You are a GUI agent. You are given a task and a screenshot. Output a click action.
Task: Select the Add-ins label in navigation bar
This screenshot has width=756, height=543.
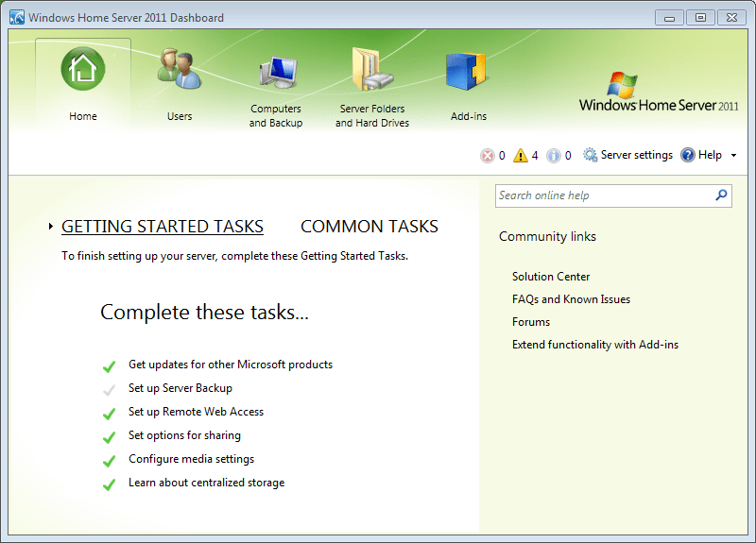469,116
